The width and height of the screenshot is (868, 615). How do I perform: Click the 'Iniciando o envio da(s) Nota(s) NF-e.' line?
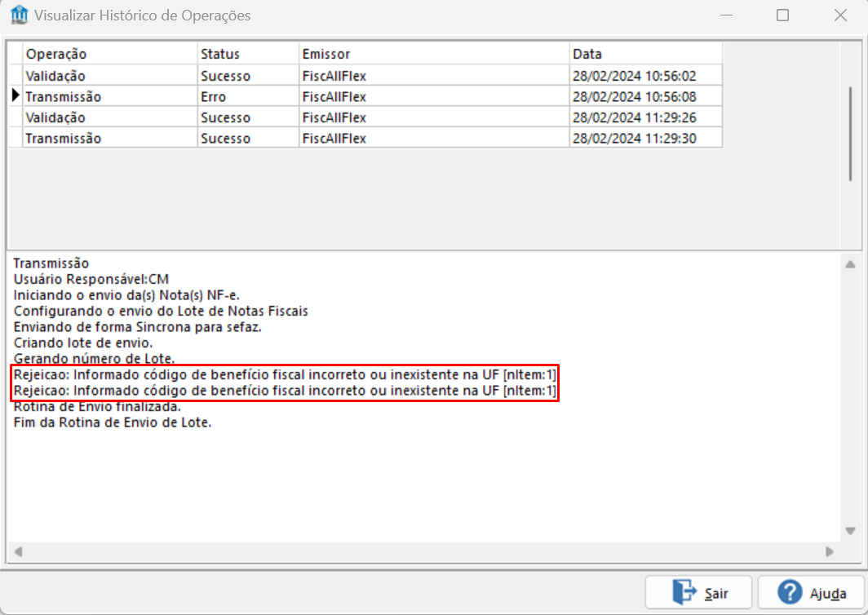tap(126, 295)
